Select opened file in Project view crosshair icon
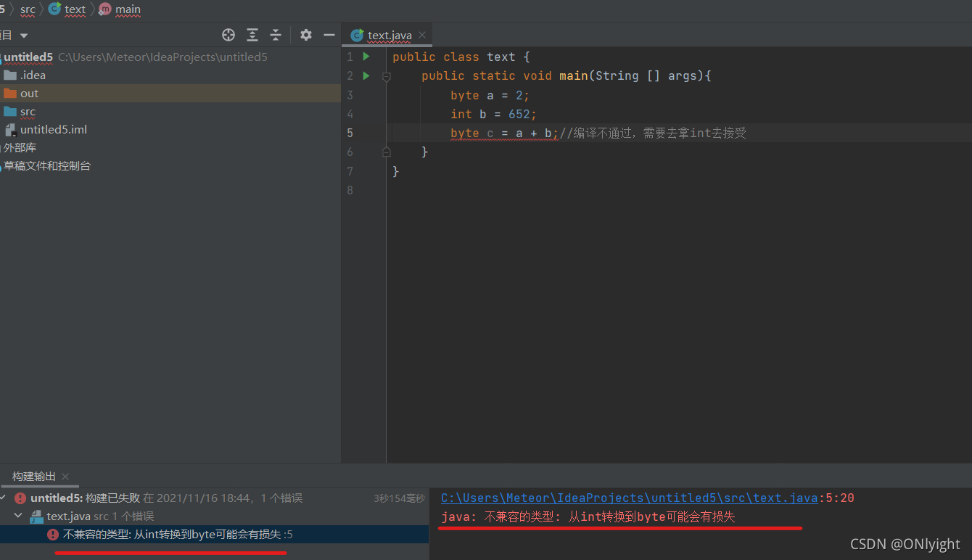This screenshot has height=560, width=972. click(x=228, y=34)
